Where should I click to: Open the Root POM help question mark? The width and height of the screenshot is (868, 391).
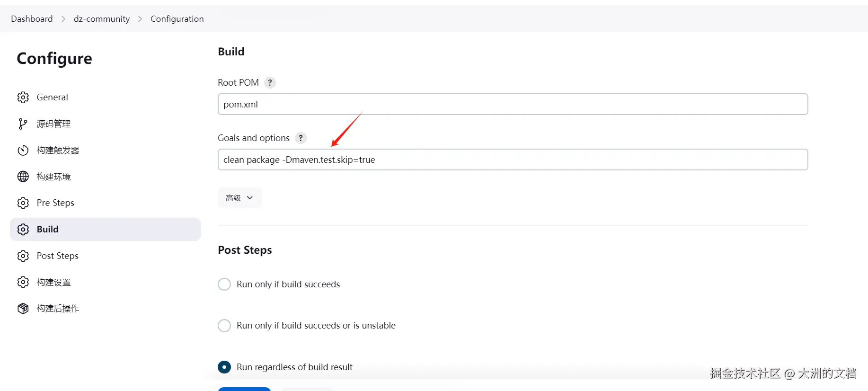pos(270,83)
